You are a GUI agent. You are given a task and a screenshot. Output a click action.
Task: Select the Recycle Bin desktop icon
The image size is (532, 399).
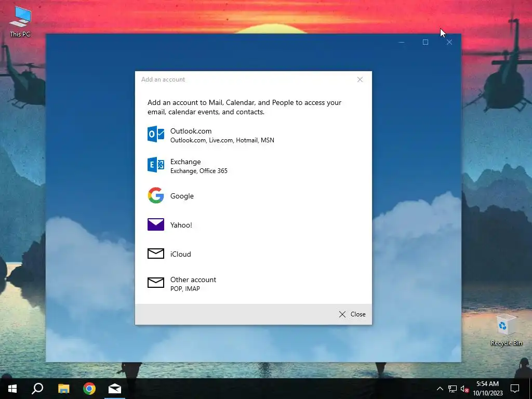(506, 330)
